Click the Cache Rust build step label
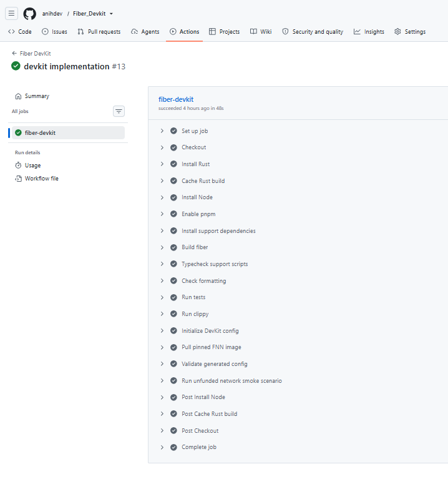Image resolution: width=448 pixels, height=479 pixels. click(203, 181)
